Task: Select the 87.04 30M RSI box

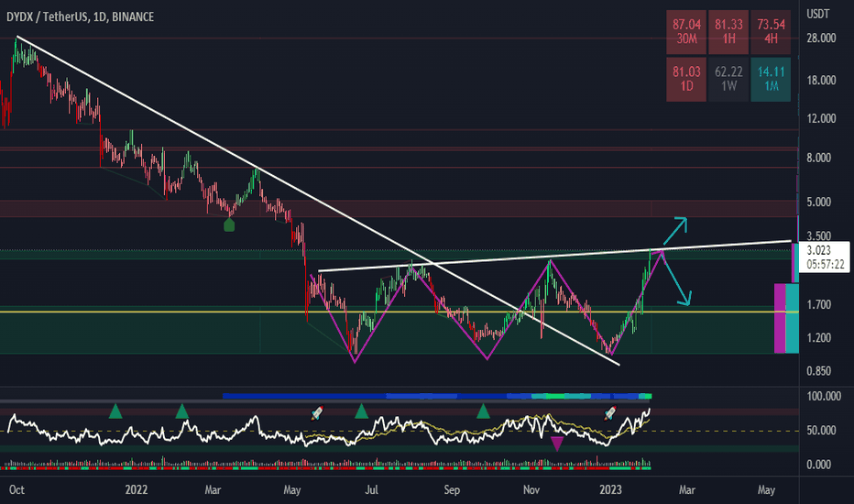Action: click(x=686, y=31)
